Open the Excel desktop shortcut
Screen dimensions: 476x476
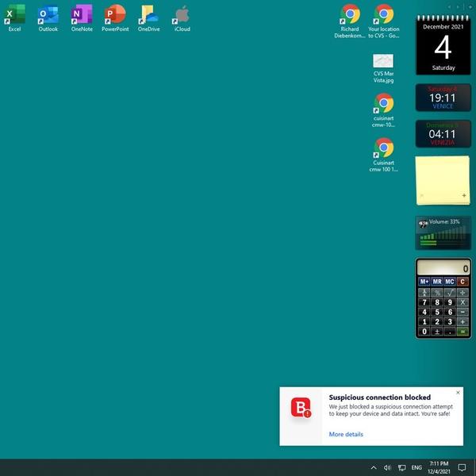click(14, 15)
